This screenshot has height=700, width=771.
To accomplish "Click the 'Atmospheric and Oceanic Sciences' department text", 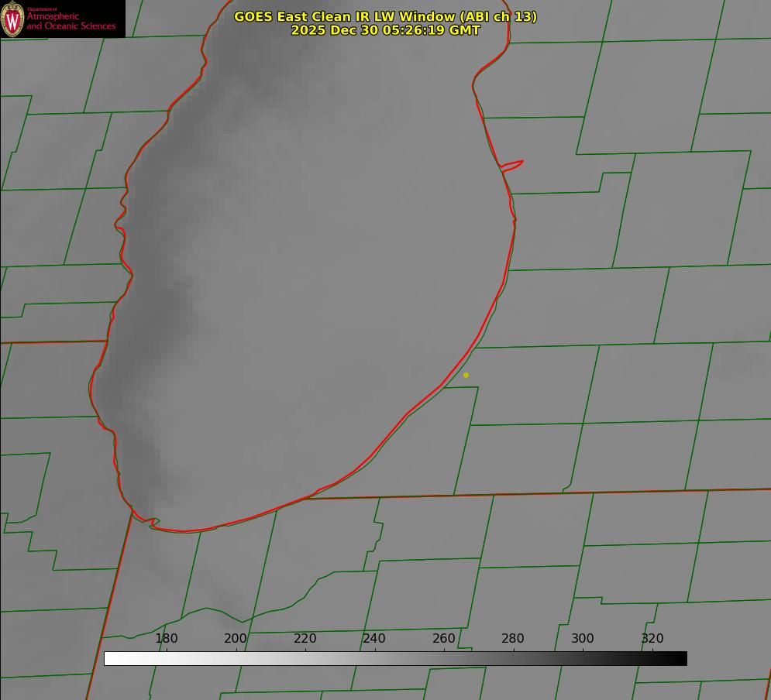I will (x=71, y=21).
